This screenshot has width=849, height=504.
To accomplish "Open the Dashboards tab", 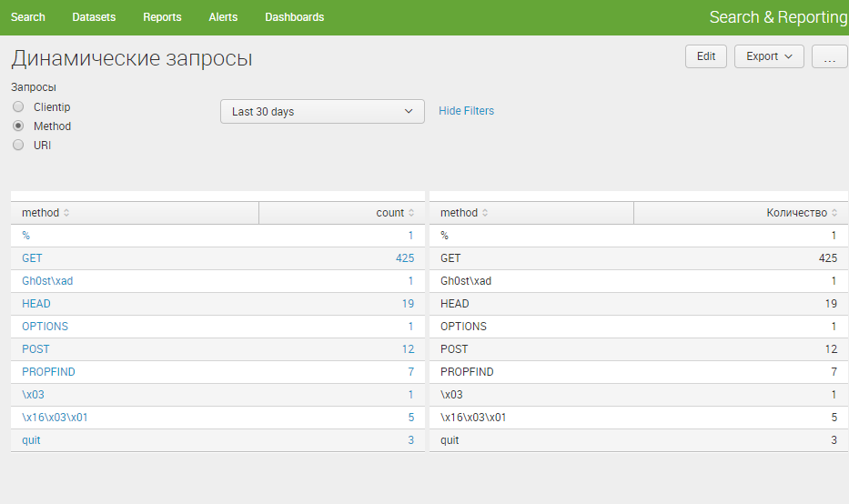I will click(x=295, y=17).
